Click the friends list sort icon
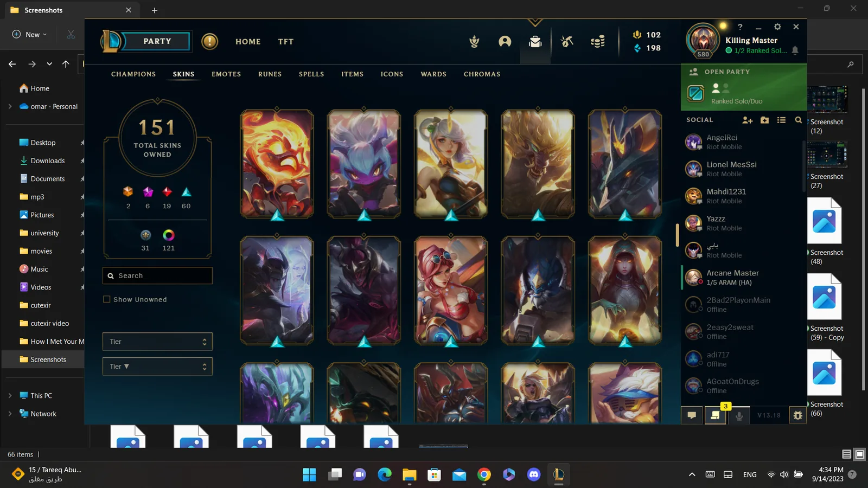This screenshot has height=488, width=868. pyautogui.click(x=781, y=120)
